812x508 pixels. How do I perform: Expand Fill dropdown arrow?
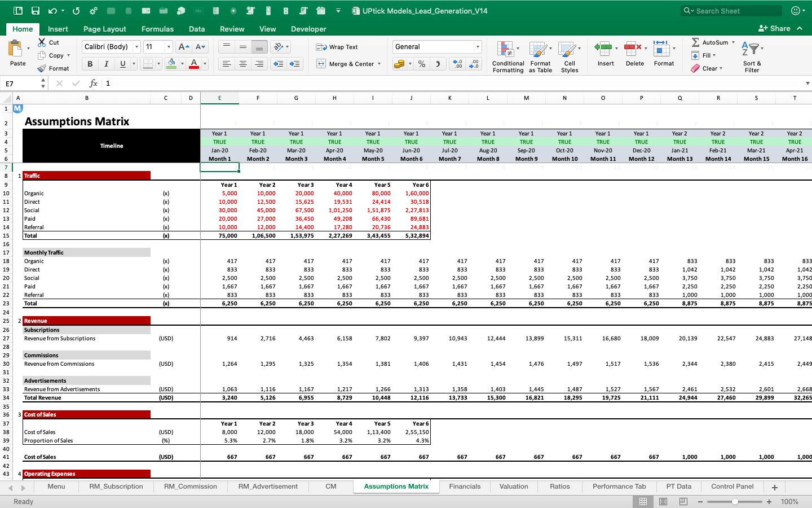point(714,55)
